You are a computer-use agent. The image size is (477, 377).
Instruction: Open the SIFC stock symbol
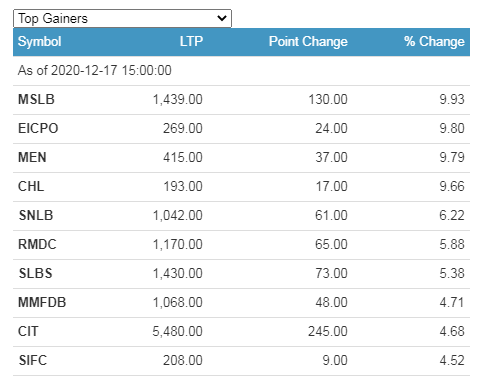(33, 360)
